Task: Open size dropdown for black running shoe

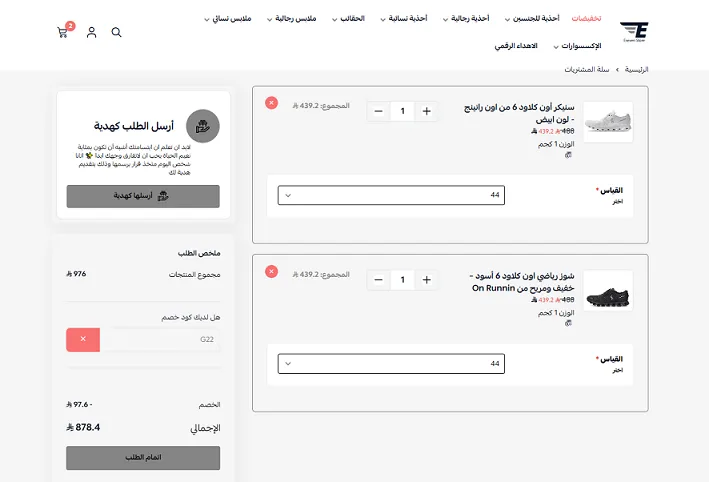Action: (391, 364)
